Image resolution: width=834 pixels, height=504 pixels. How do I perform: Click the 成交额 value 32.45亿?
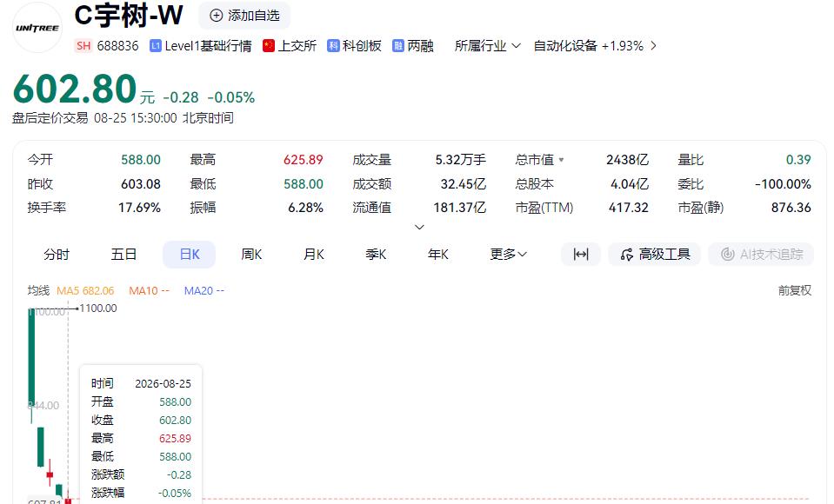click(464, 184)
